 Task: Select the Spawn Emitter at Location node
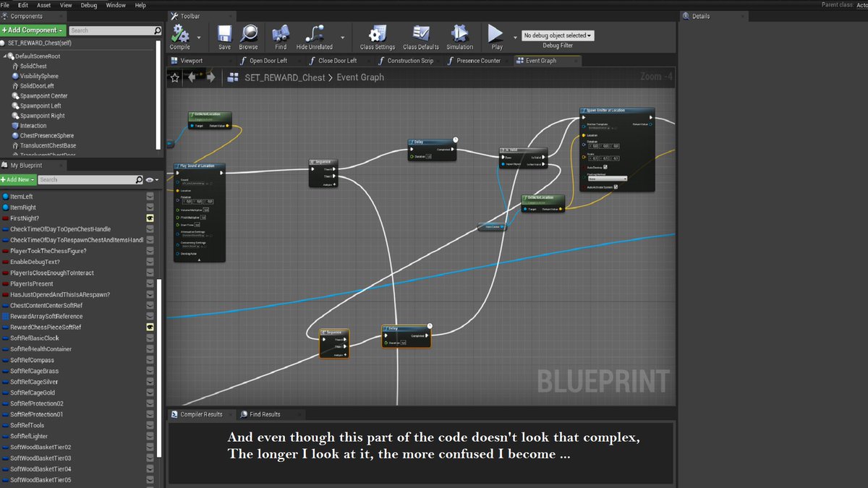click(617, 150)
